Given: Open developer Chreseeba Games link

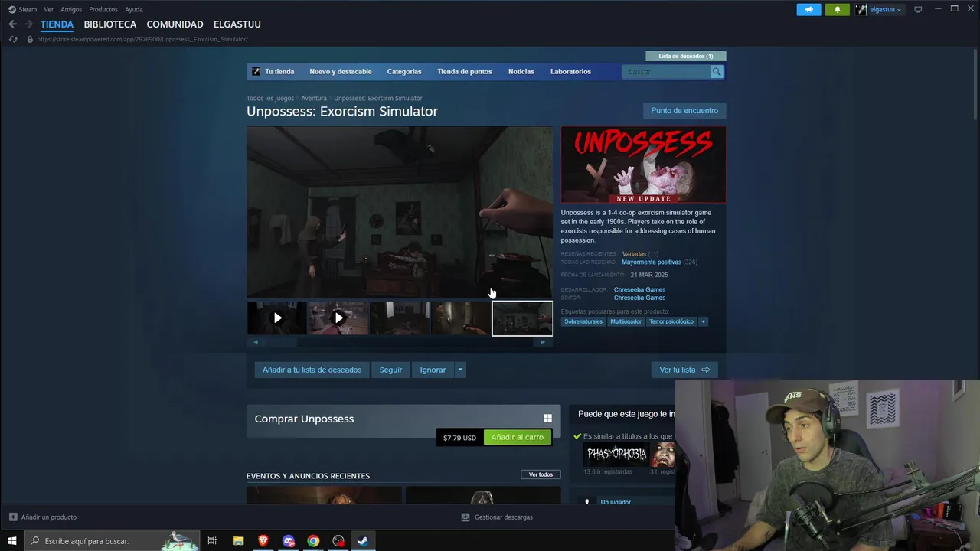Looking at the screenshot, I should tap(639, 290).
